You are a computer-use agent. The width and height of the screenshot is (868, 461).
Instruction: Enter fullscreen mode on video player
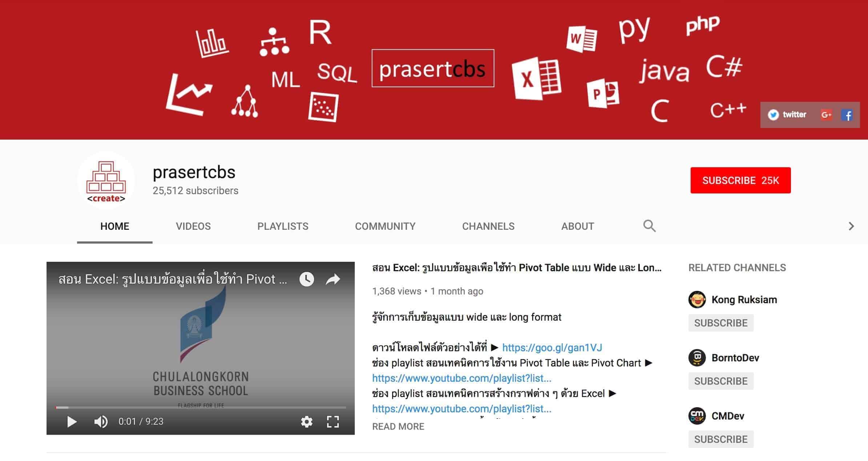tap(333, 421)
